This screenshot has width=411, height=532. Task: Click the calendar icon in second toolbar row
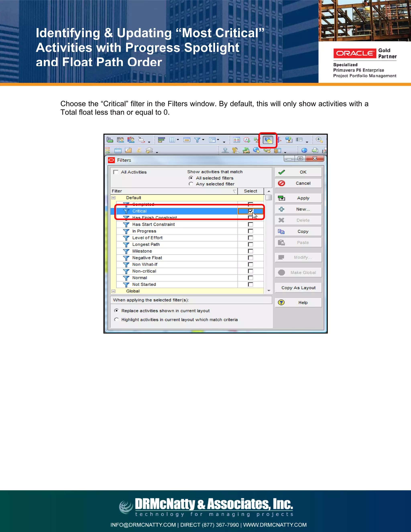[118, 150]
